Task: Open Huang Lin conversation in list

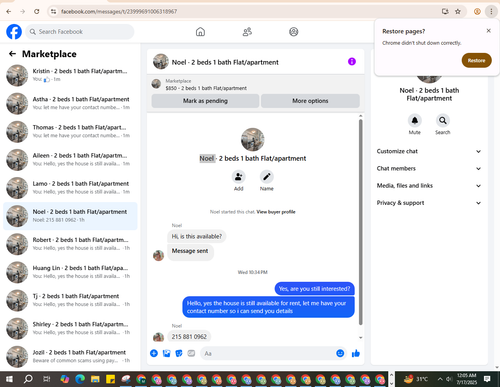Action: point(70,272)
